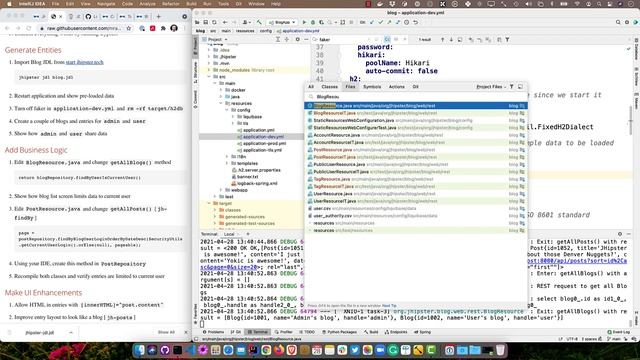Expand the node_modules folder in project tree

click(x=209, y=70)
